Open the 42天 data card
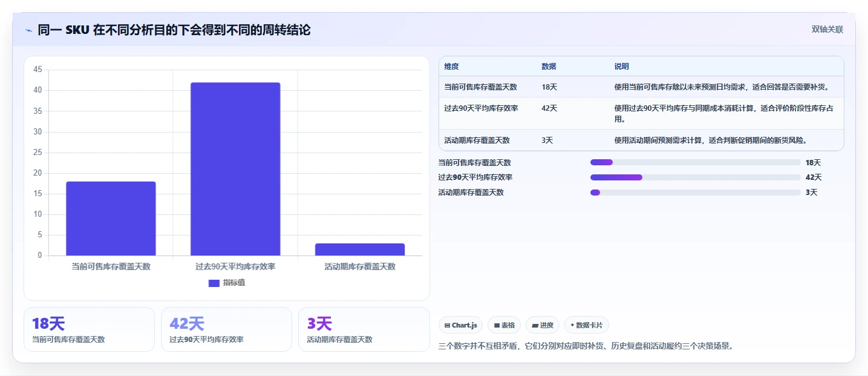This screenshot has width=868, height=376. coord(226,329)
